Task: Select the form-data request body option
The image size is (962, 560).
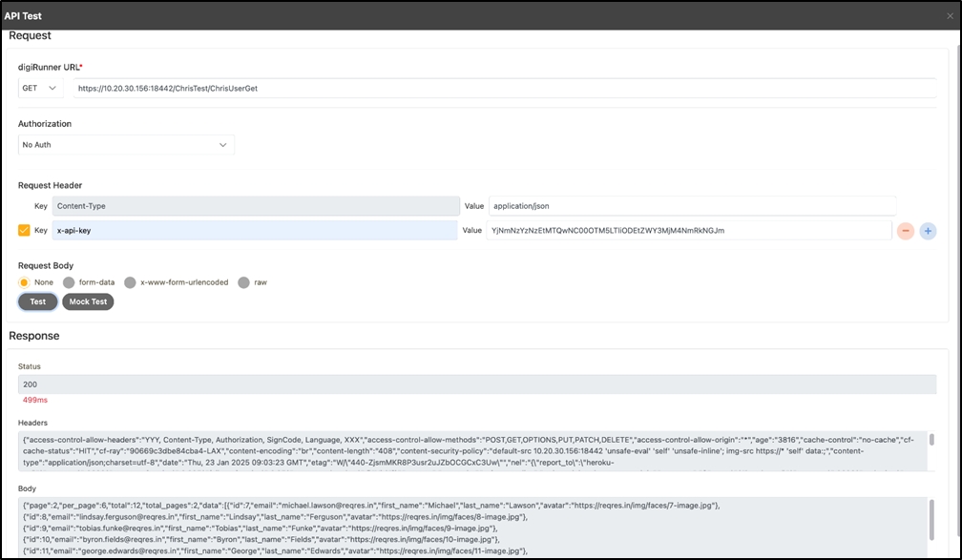Action: point(69,282)
